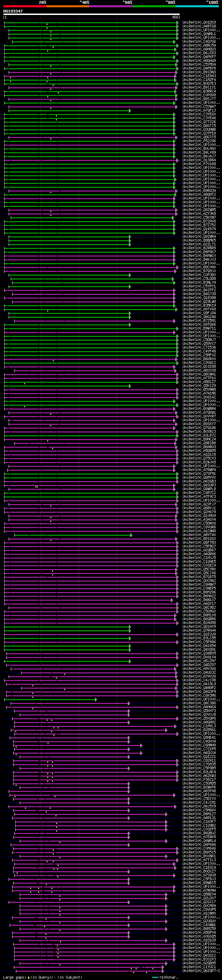The width and height of the screenshot is (222, 980).
Task: Select hit UniRef100_O18388
Action: [199, 298]
